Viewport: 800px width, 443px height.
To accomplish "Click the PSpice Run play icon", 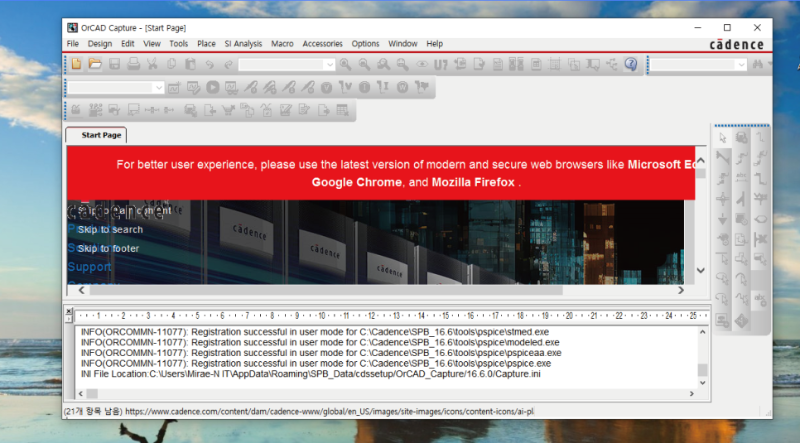I will (212, 87).
